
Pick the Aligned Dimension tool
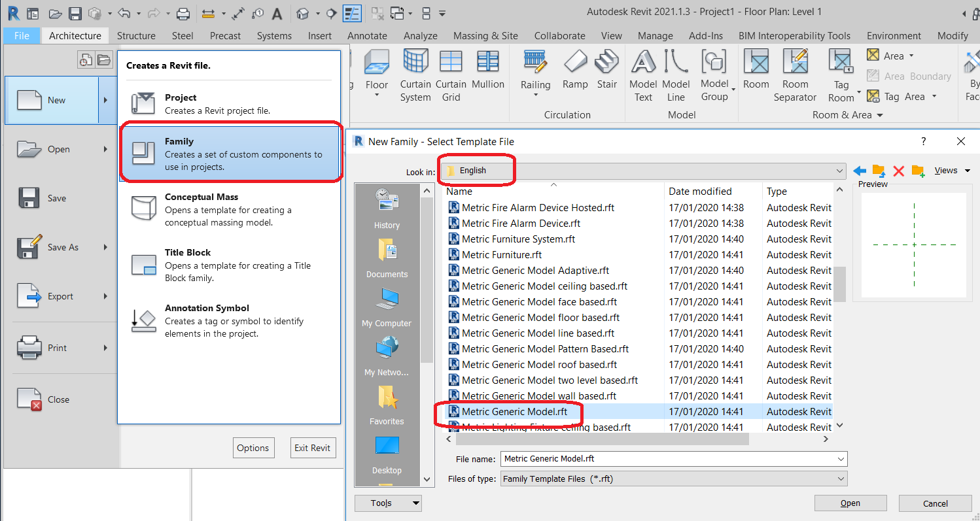click(x=239, y=12)
